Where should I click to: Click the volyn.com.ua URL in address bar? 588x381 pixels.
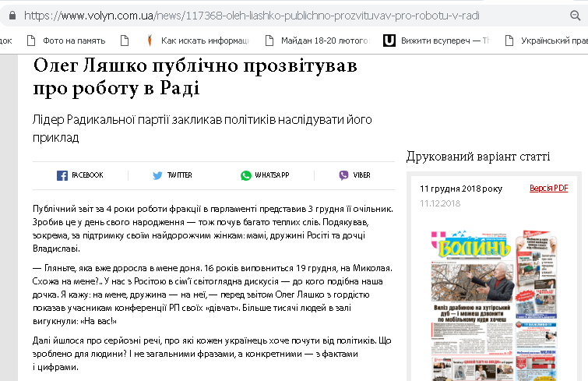[252, 16]
